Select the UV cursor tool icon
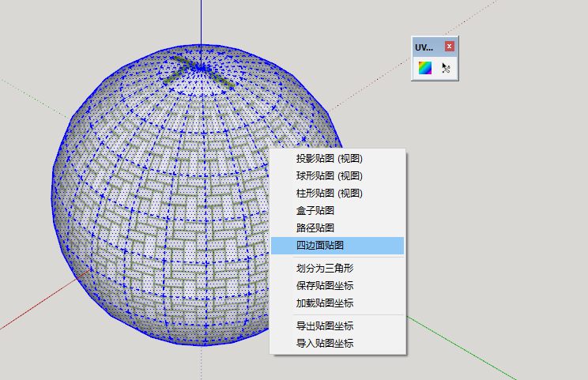 click(446, 68)
